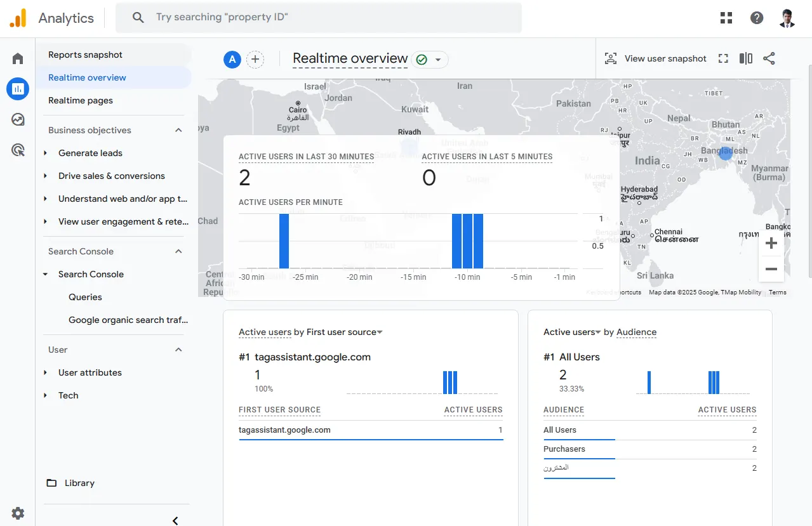
Task: Open Explore icon in left rail
Action: (x=18, y=119)
